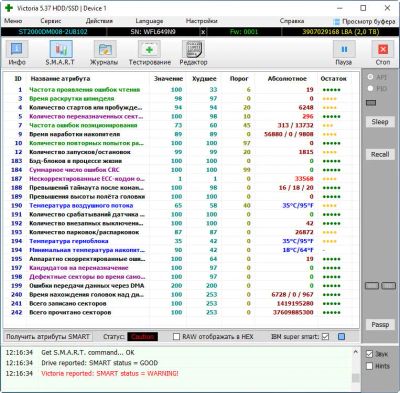Select row Всего прочитано секторов
Image resolution: width=400 pixels, height=393 pixels.
point(182,313)
